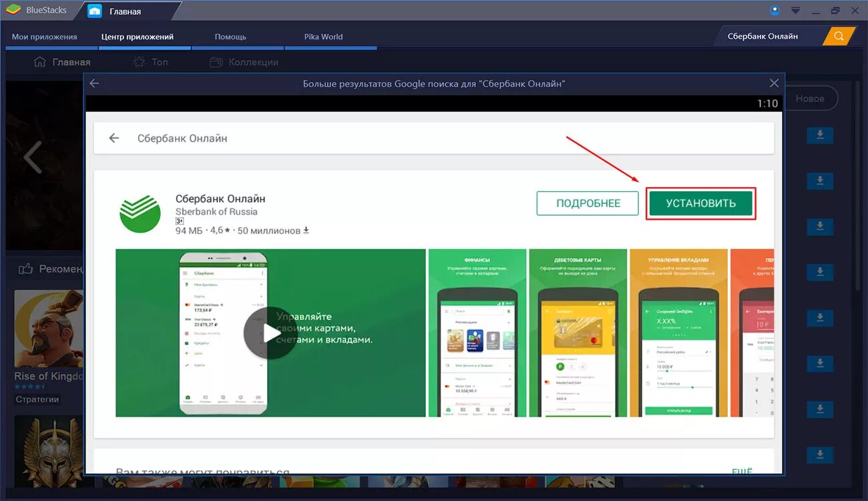The image size is (868, 501).
Task: Click the dialog back arrow icon
Action: pos(94,83)
